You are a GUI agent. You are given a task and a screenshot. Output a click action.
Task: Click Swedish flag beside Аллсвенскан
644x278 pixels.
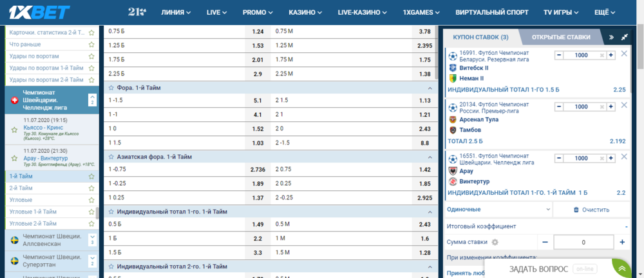tap(15, 240)
